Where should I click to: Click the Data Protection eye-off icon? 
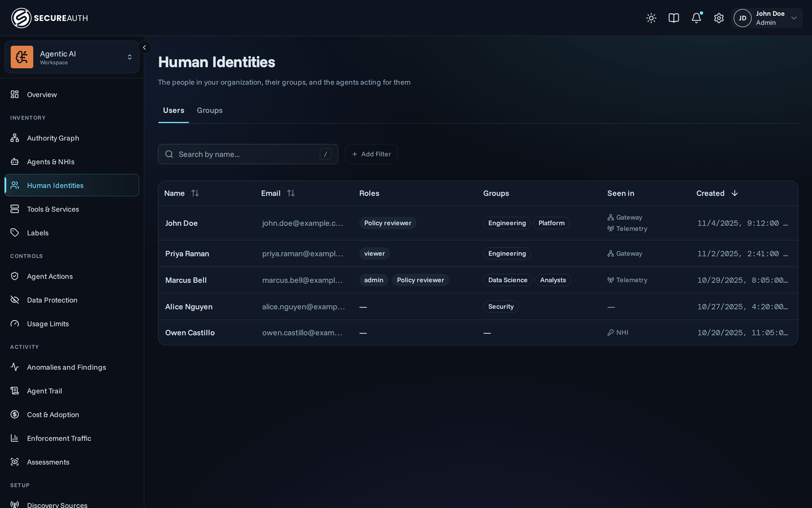pyautogui.click(x=15, y=300)
